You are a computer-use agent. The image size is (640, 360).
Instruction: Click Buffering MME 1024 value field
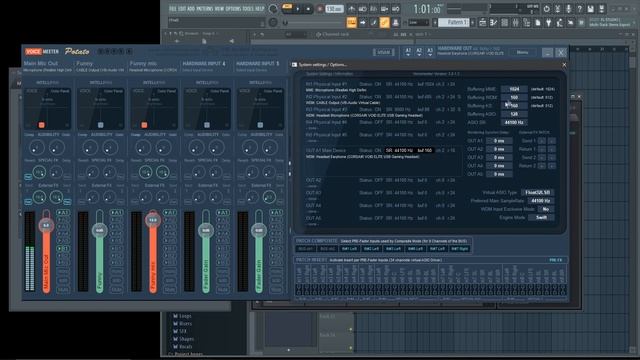click(x=514, y=89)
